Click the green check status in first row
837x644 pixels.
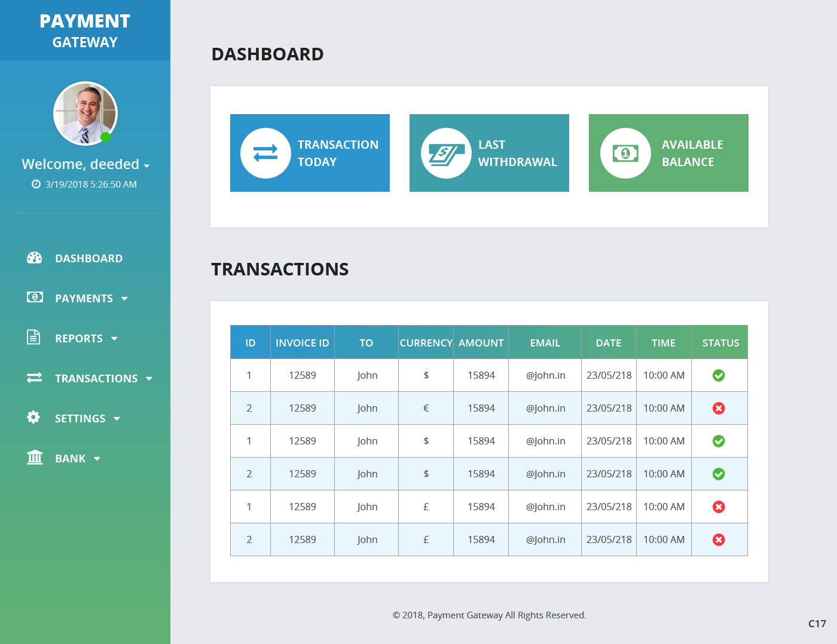719,375
